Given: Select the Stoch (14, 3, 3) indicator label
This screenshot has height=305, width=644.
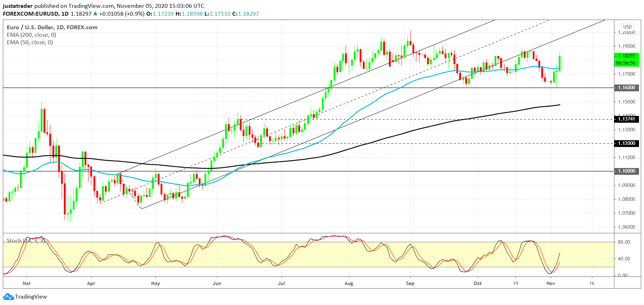Looking at the screenshot, I should click(x=26, y=241).
